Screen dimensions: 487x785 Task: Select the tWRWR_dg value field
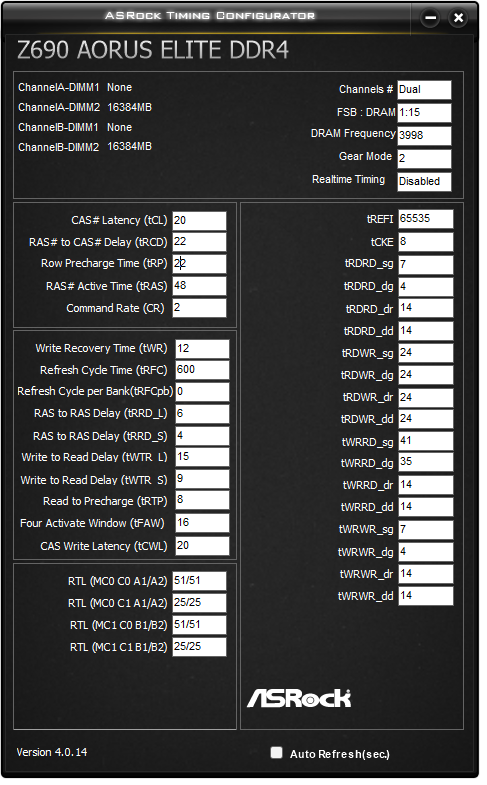[426, 552]
